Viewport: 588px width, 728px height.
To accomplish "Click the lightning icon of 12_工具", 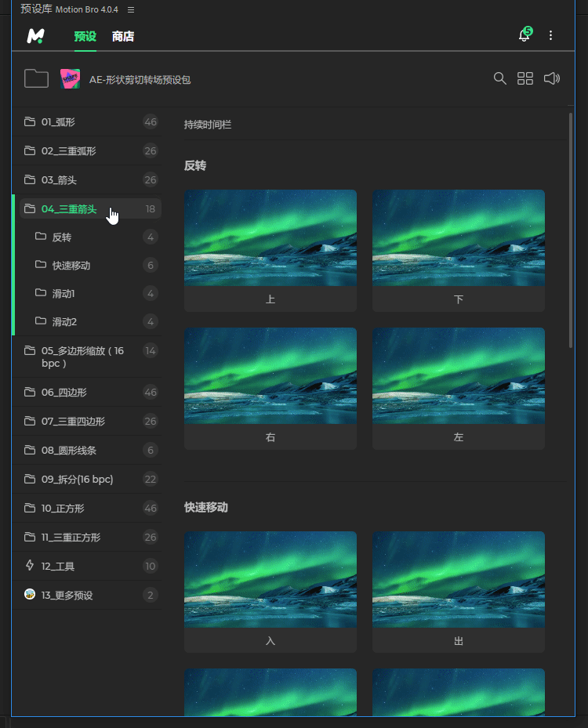I will (x=30, y=565).
